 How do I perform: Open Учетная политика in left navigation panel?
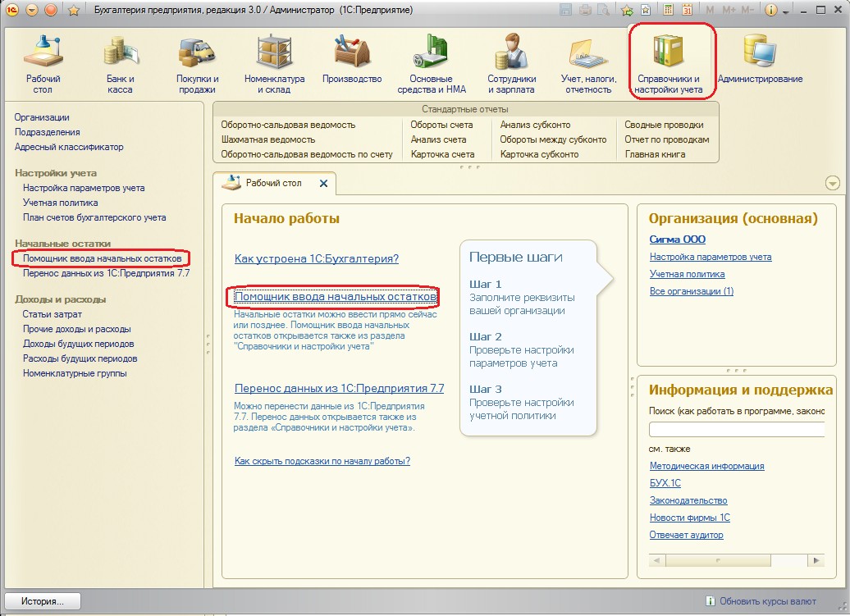tap(60, 203)
